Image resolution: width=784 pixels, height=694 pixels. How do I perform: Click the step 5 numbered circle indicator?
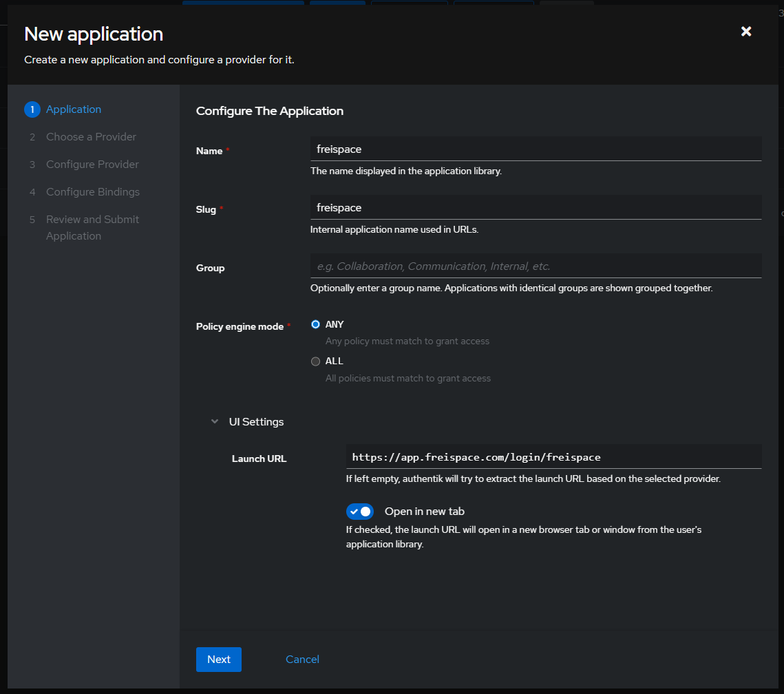click(x=32, y=219)
